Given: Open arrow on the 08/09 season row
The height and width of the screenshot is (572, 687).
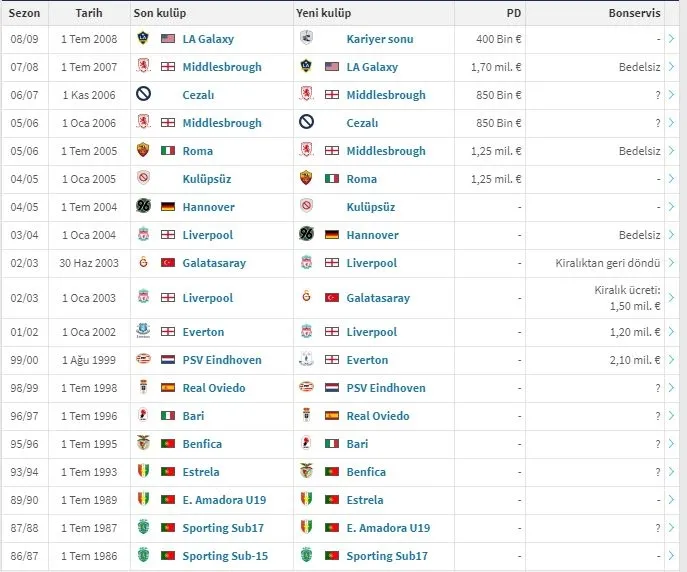Looking at the screenshot, I should tap(672, 39).
